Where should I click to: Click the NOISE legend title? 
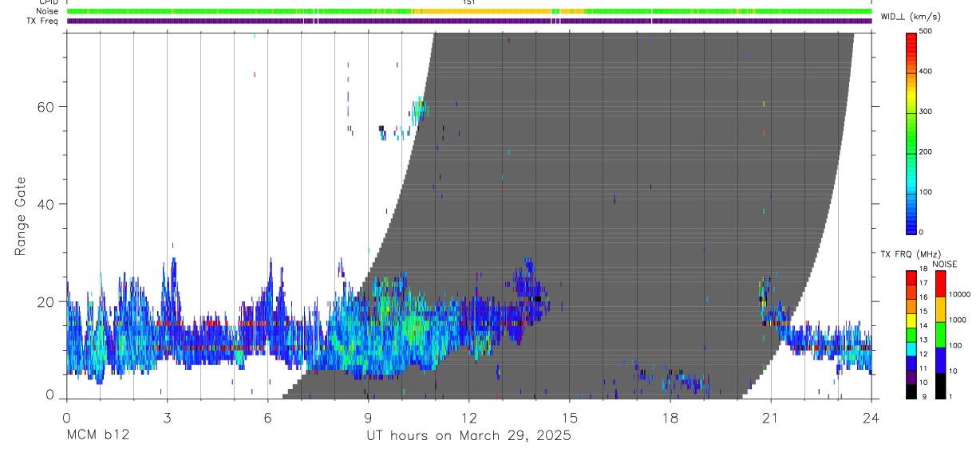(x=945, y=264)
